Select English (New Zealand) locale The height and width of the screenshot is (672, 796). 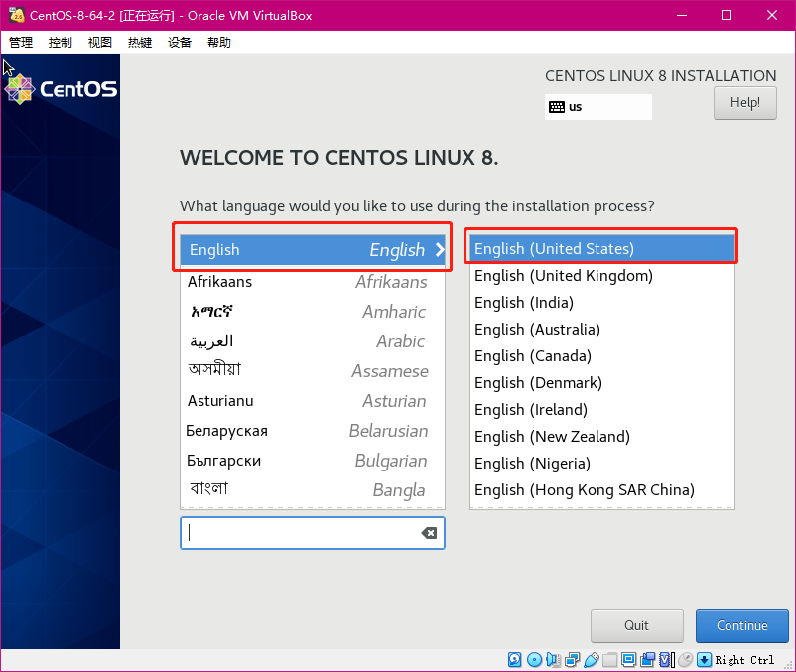point(602,437)
